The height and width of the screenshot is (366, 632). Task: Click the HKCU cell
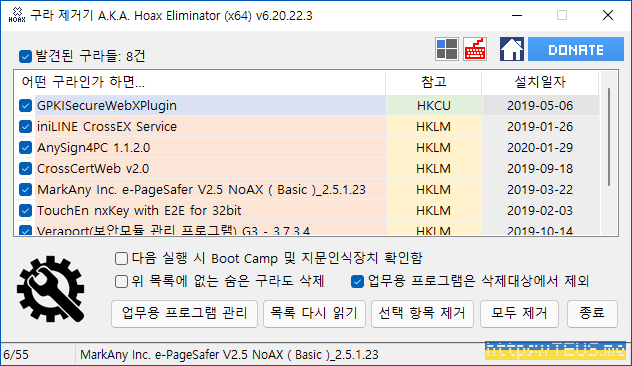434,106
